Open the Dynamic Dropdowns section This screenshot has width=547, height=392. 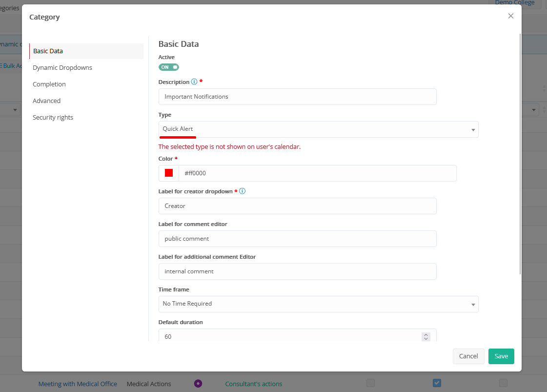62,68
